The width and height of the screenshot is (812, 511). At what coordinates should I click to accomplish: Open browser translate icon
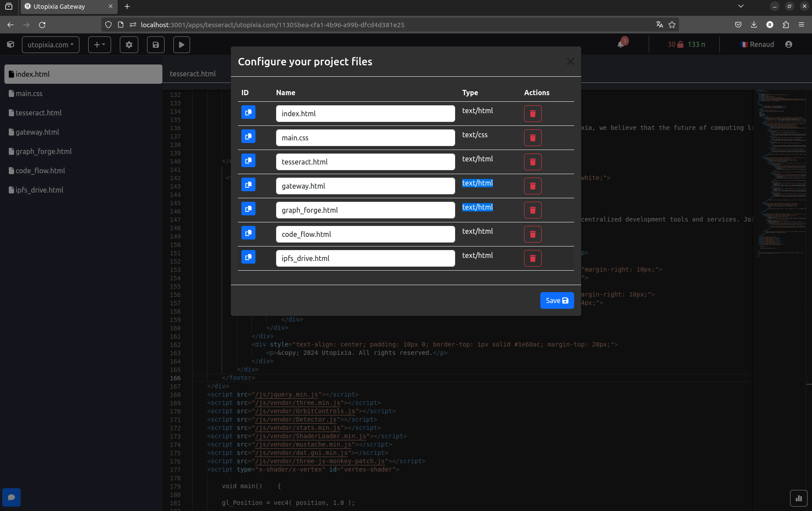(x=659, y=25)
